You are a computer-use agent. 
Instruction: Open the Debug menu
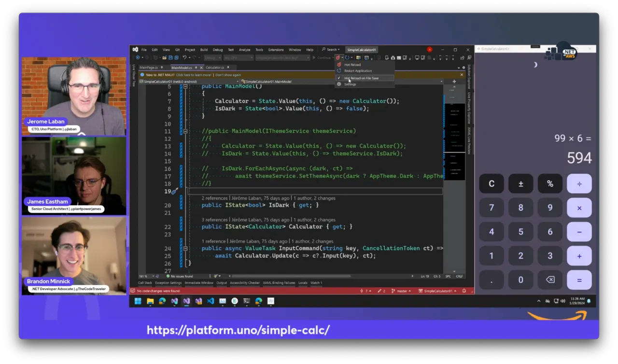click(218, 50)
